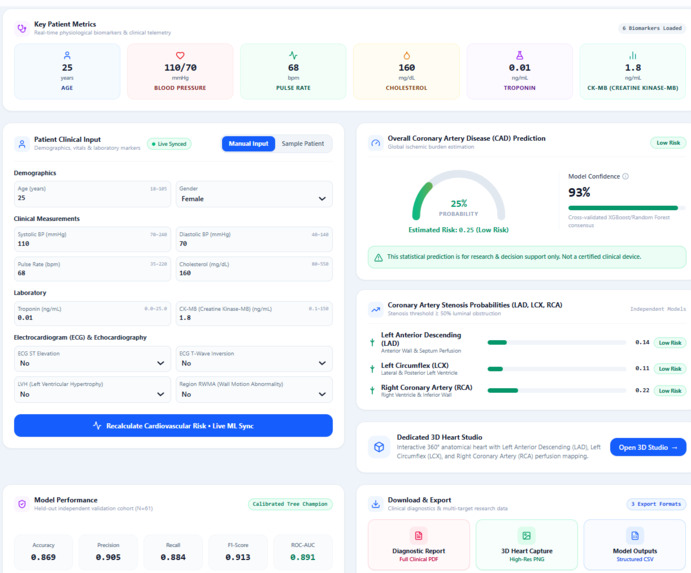Screen dimensions: 691x573
Task: Click the Cholesterol (mg/dL) input field
Action: (254, 269)
